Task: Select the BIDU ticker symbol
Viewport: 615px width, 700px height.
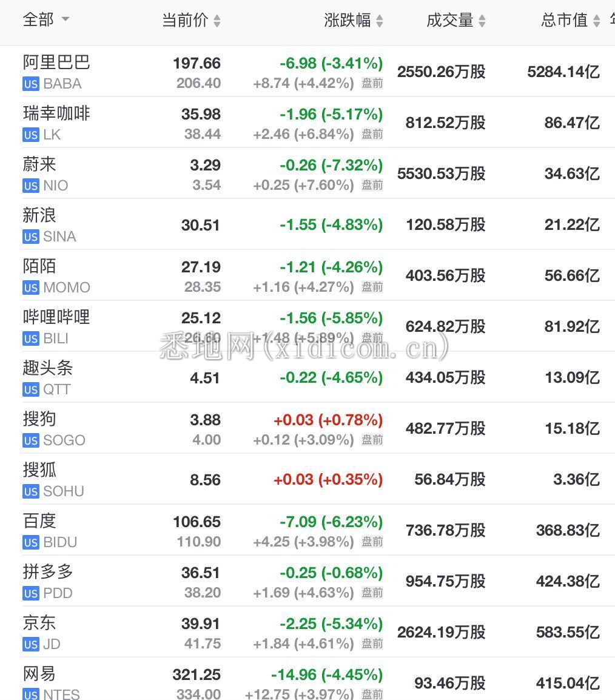Action: (60, 542)
